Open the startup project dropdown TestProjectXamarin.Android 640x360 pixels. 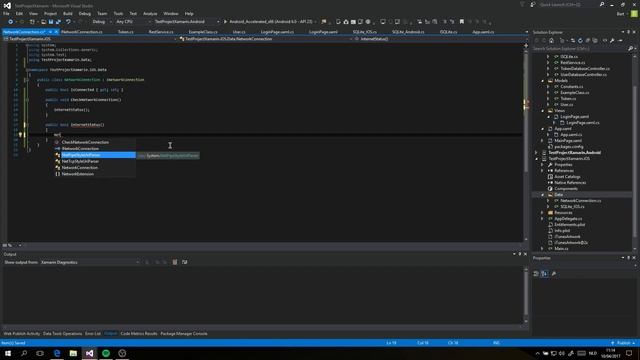(187, 22)
